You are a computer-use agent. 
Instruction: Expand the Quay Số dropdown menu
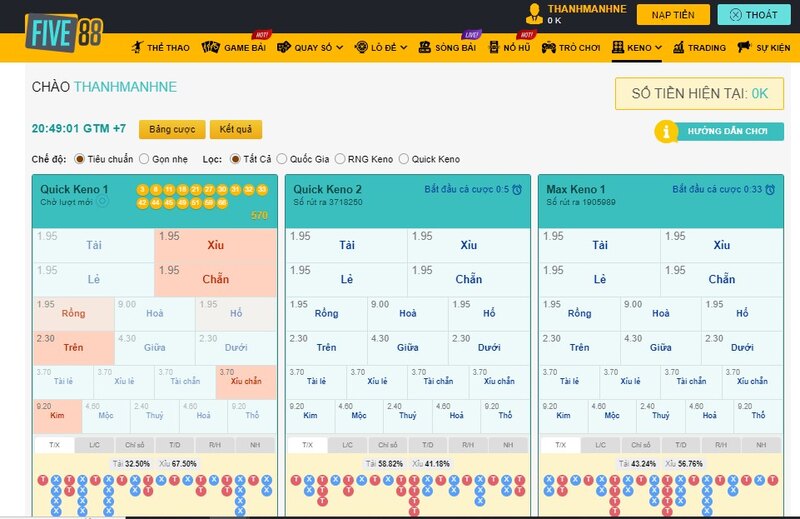click(x=310, y=47)
